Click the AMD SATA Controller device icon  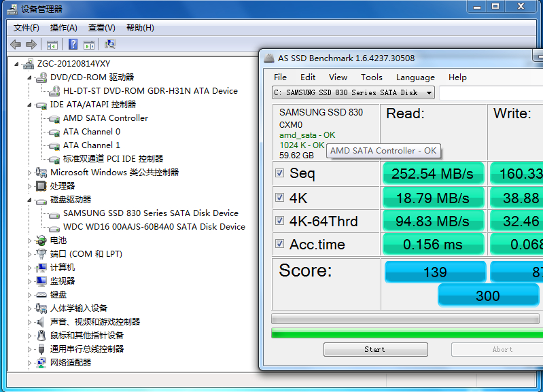[54, 119]
